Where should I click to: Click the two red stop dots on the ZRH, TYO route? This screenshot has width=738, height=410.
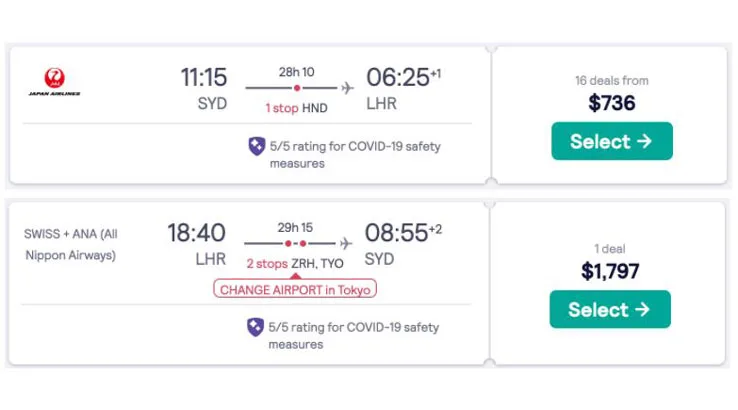(x=295, y=243)
